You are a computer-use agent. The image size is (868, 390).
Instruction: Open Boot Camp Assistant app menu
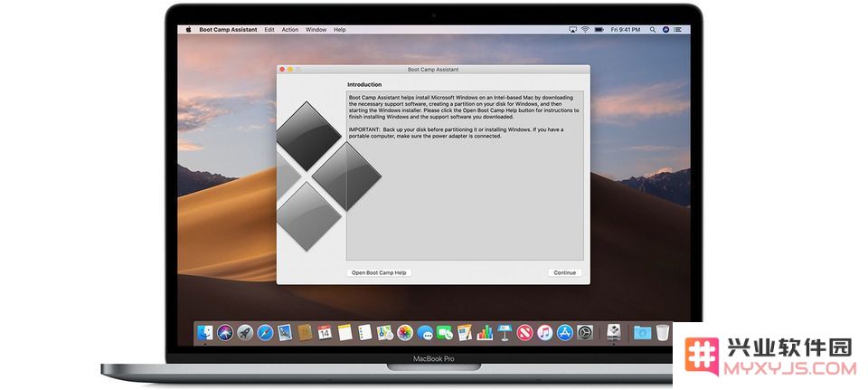(228, 29)
